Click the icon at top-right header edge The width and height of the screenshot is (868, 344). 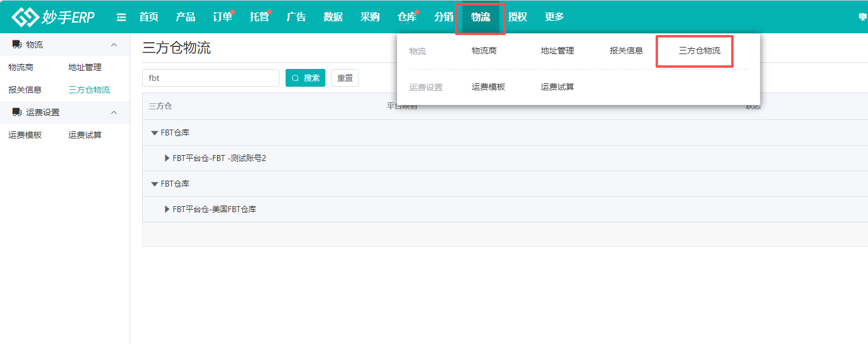pos(863,17)
